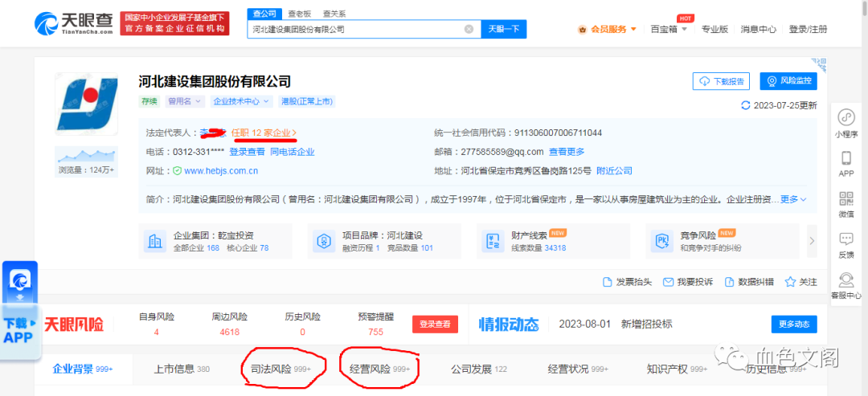The height and width of the screenshot is (396, 868).
Task: Click the 更多动态 button
Action: point(794,324)
